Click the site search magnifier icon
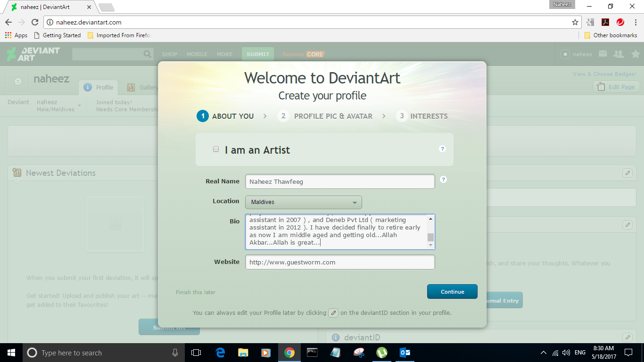This screenshot has width=644, height=362. [x=148, y=54]
